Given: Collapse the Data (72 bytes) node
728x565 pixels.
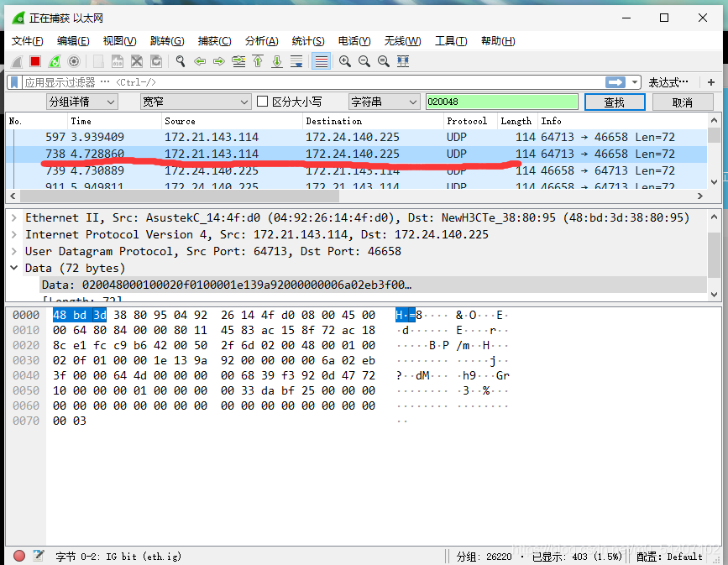Looking at the screenshot, I should [x=14, y=268].
